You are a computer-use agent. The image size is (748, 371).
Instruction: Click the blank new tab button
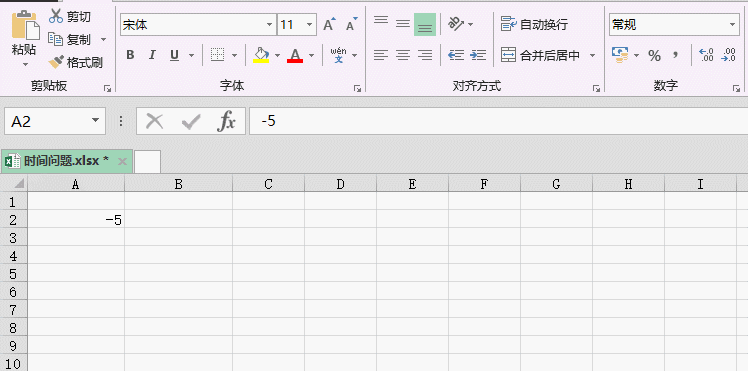click(x=147, y=162)
